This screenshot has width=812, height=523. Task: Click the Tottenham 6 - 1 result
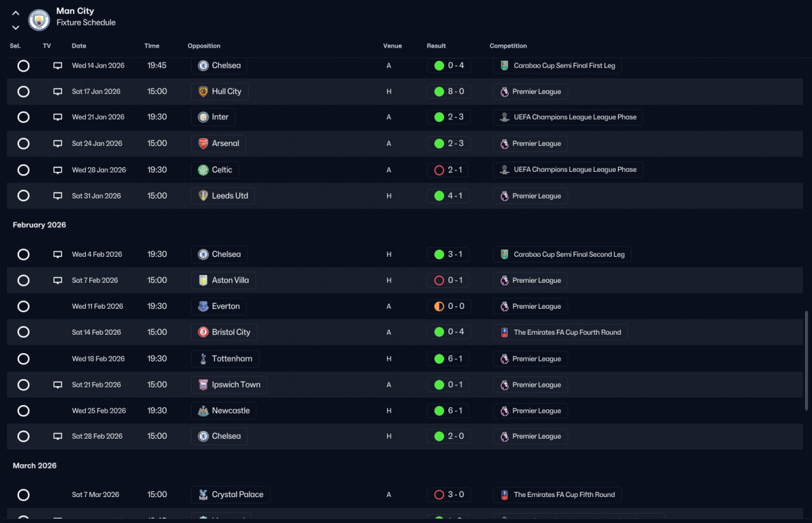[x=449, y=359]
